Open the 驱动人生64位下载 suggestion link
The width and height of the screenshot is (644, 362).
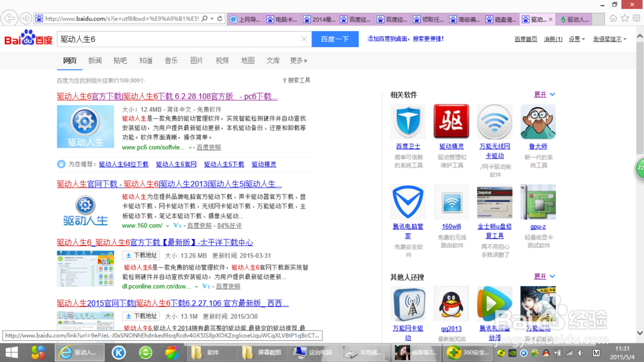click(124, 164)
